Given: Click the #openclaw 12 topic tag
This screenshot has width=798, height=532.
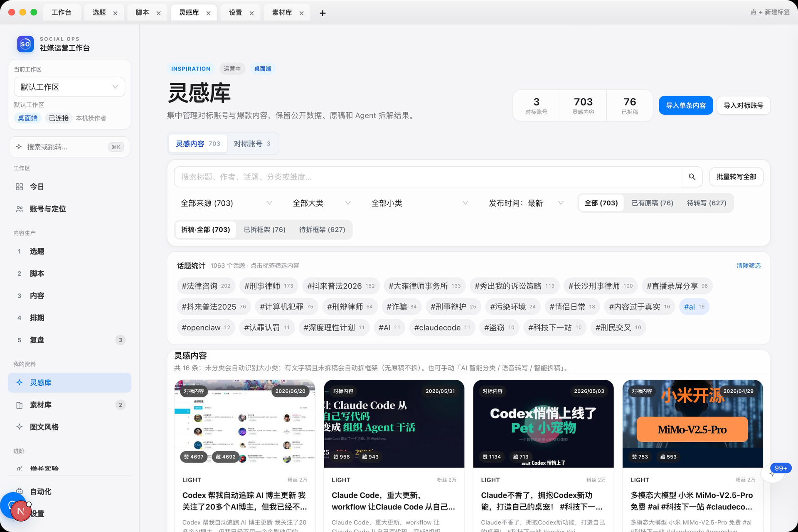Looking at the screenshot, I should (206, 328).
